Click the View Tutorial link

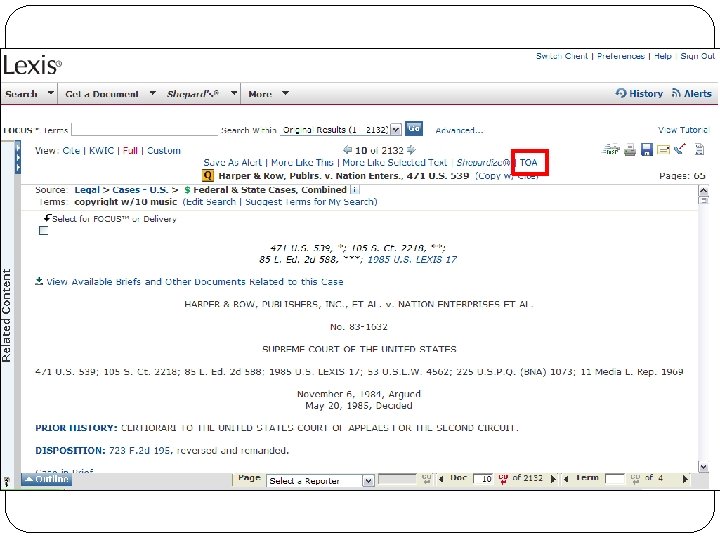[x=683, y=130]
